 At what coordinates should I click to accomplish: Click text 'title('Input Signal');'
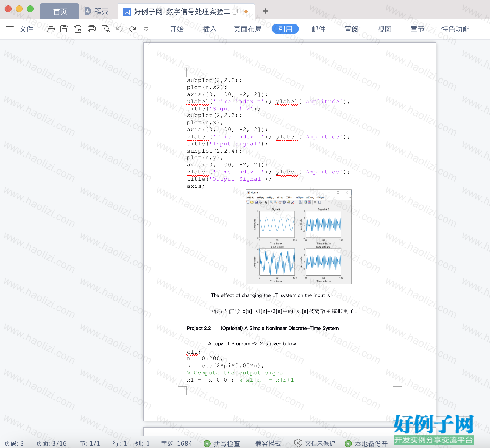point(227,144)
